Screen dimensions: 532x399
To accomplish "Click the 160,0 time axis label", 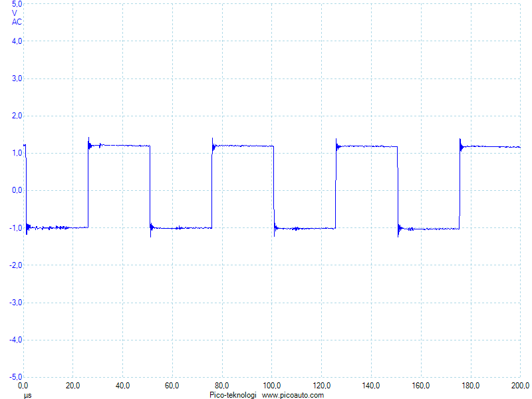I will click(x=421, y=386).
